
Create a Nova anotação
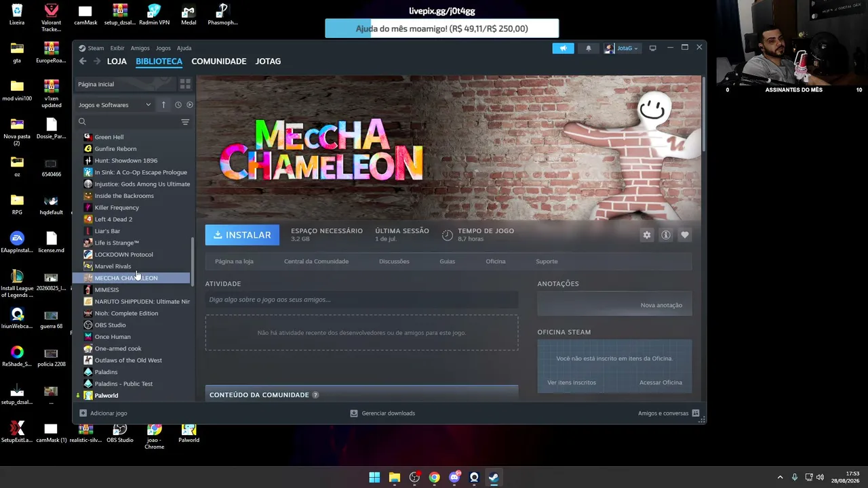point(661,305)
